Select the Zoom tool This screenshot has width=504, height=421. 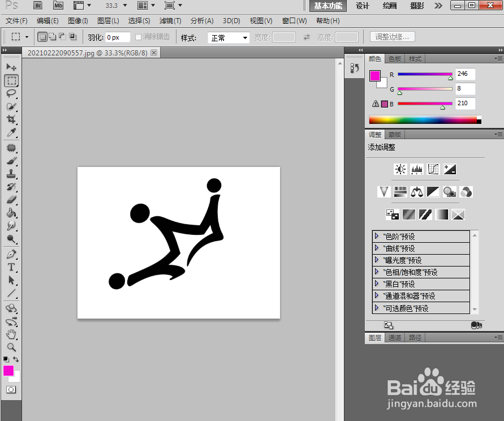point(11,347)
